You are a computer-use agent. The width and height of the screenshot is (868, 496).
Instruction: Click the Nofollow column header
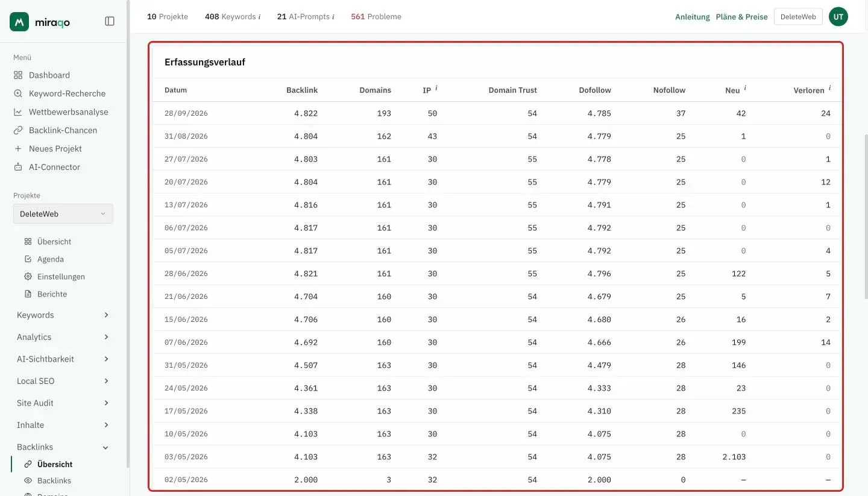click(669, 90)
